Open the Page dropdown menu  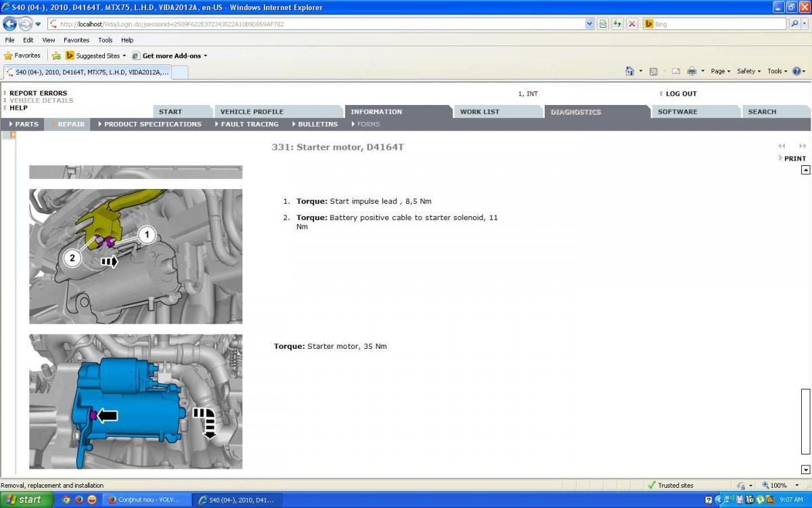(720, 71)
